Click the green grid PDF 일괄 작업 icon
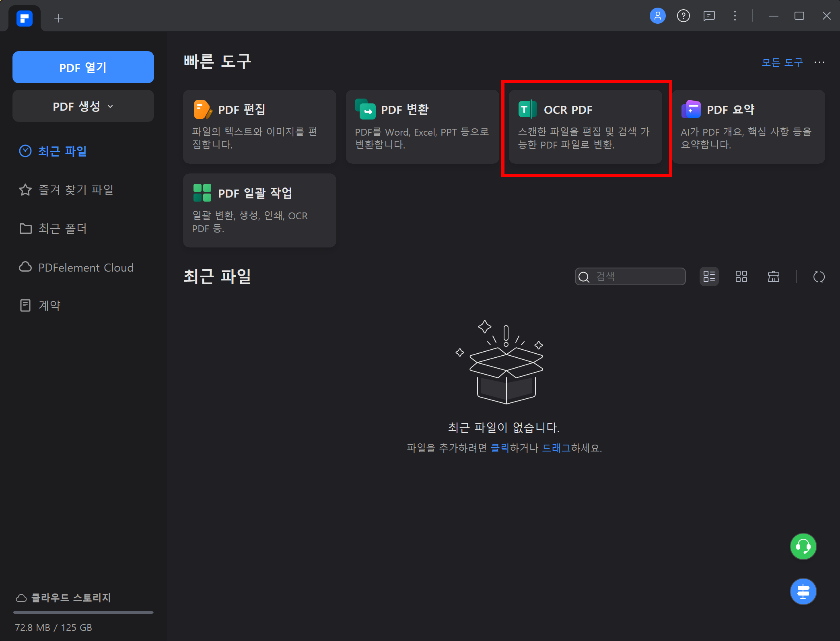This screenshot has height=641, width=840. (x=202, y=193)
